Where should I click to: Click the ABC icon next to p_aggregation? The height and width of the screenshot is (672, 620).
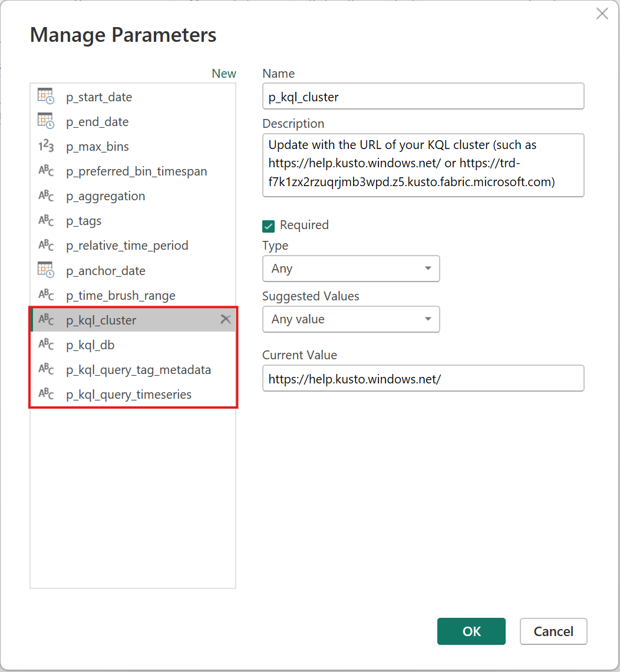(45, 196)
